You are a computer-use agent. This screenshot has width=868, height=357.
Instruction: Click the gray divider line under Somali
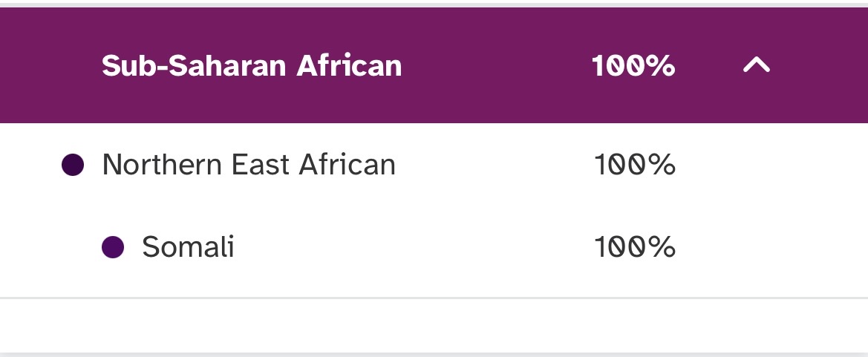tap(434, 298)
